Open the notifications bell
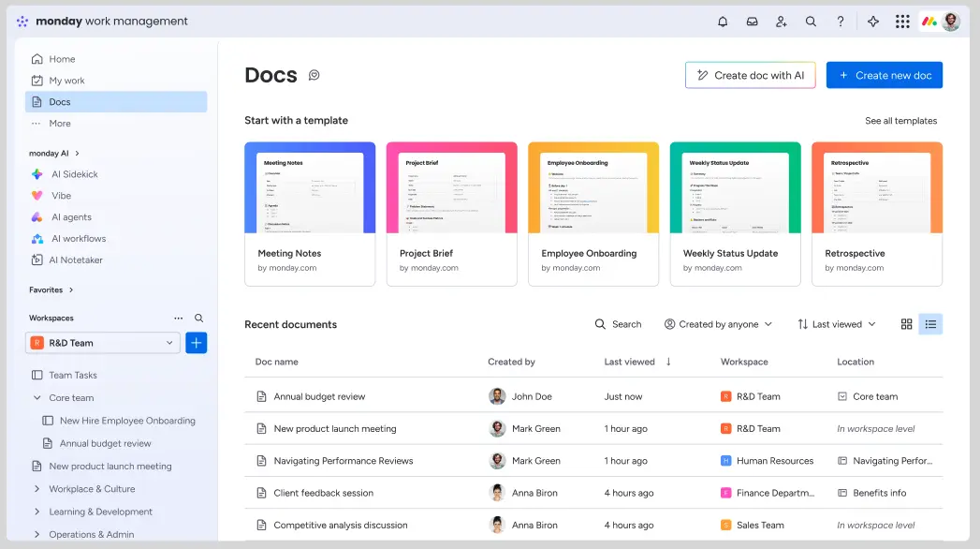This screenshot has height=549, width=980. click(x=723, y=22)
